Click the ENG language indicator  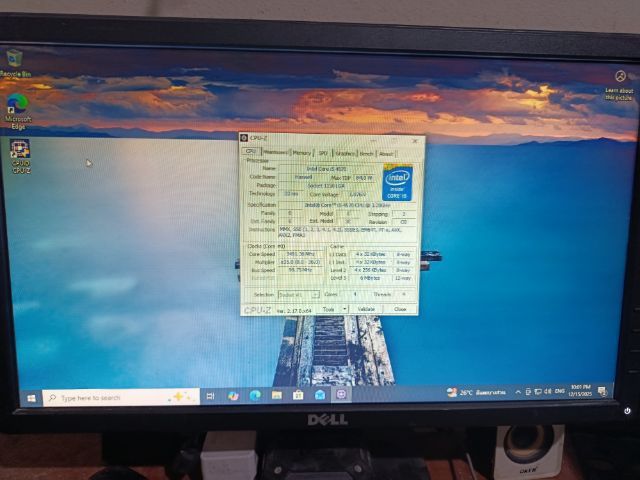click(560, 391)
